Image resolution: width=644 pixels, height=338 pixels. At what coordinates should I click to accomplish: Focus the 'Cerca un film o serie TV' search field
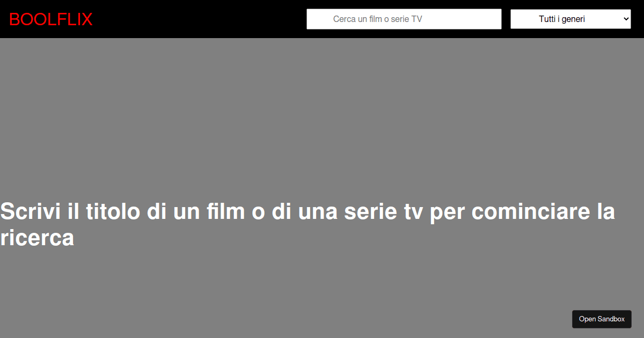404,19
